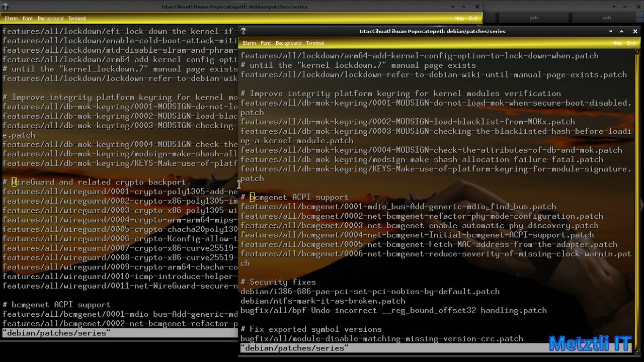The image size is (644, 362).
Task: Click 'lockdown/mtd-disable-slram-and-phram-' line in back window
Action: pyautogui.click(x=120, y=50)
